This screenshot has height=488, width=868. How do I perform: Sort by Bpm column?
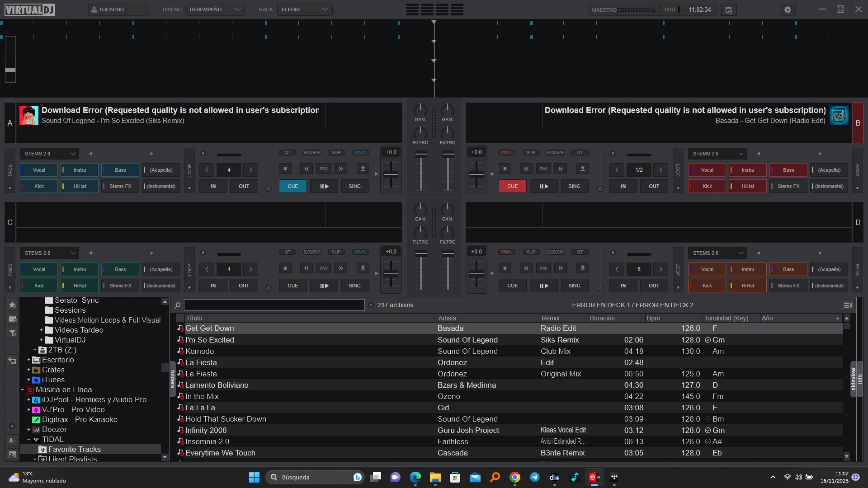674,318
